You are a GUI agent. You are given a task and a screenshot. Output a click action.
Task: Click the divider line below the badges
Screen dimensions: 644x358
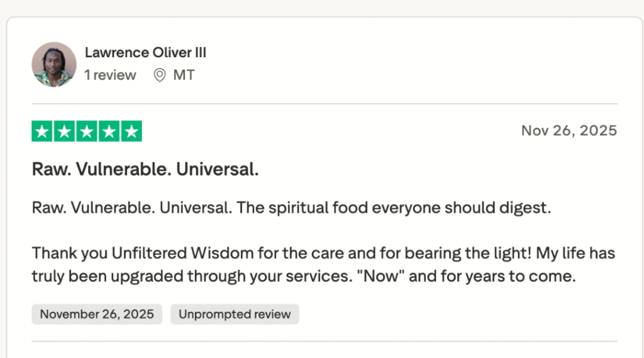pyautogui.click(x=325, y=342)
